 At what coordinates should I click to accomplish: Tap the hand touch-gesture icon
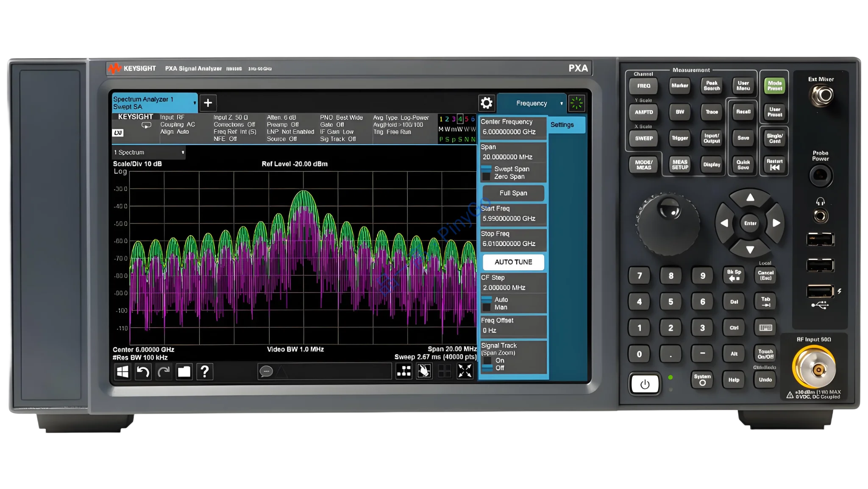click(424, 371)
